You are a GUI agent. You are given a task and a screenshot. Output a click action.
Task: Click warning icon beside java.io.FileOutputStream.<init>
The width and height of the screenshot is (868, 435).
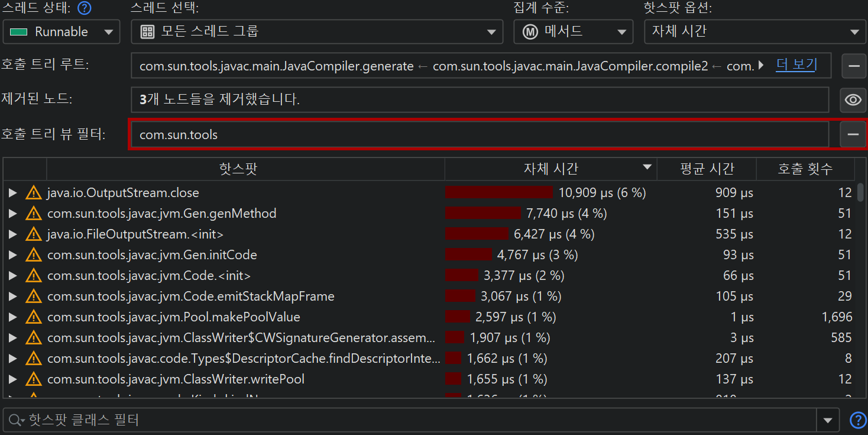[x=34, y=234]
